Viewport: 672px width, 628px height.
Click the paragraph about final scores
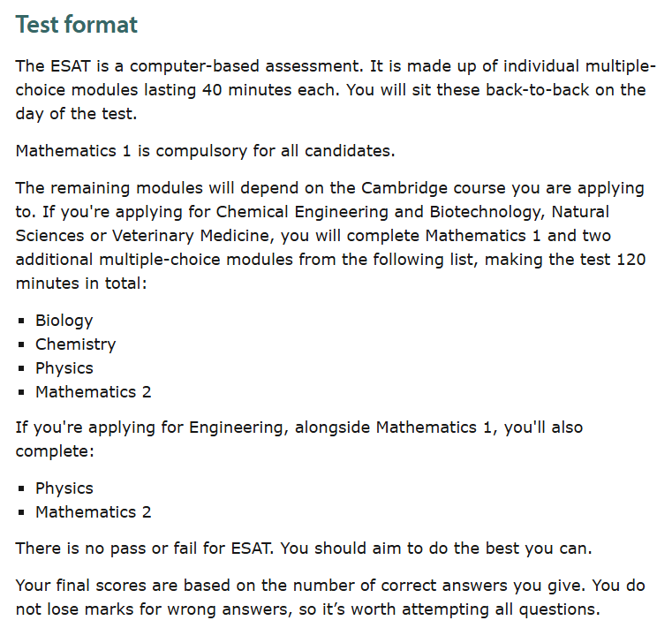(330, 598)
